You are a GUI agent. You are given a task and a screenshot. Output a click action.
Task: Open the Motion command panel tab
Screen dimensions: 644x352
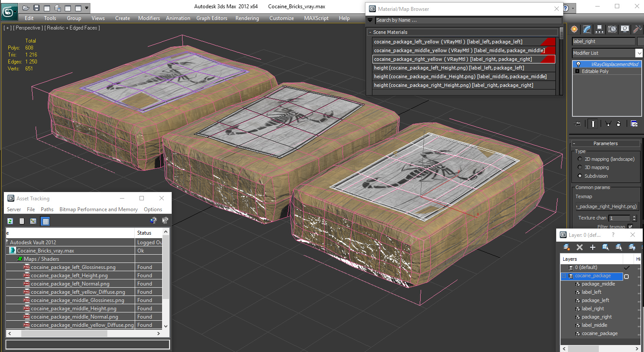612,29
